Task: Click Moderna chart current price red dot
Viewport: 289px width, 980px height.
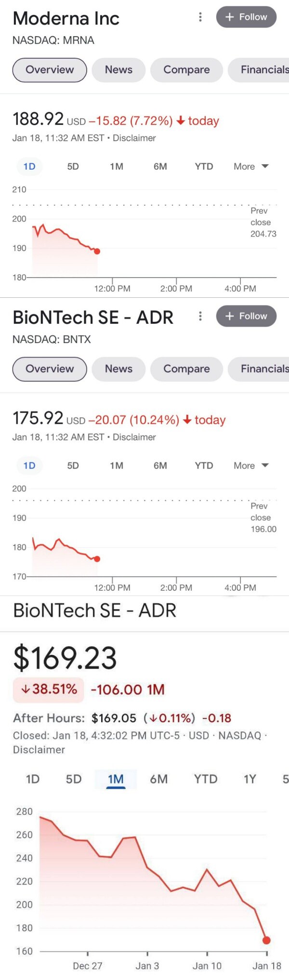Action: (x=97, y=251)
